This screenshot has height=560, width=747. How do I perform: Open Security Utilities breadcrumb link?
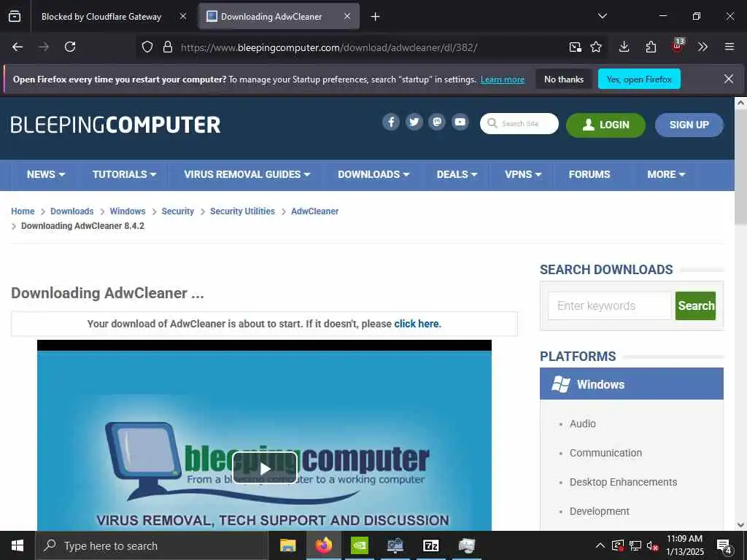tap(242, 211)
